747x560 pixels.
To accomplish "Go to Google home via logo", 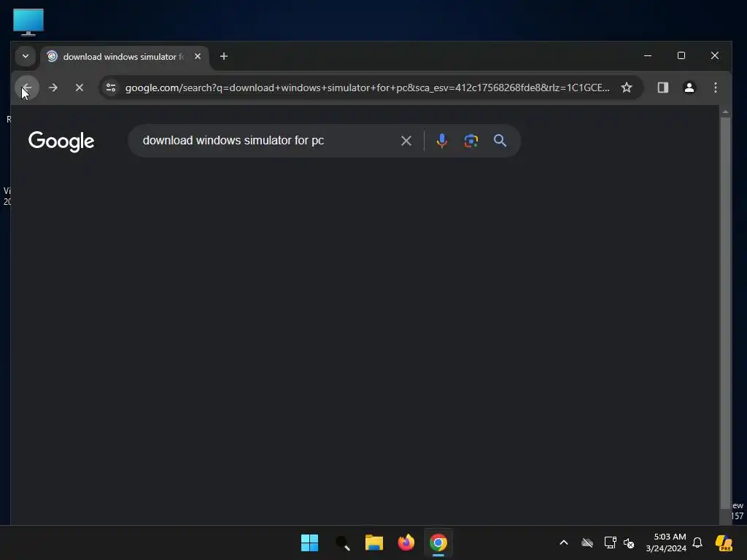I will 61,141.
